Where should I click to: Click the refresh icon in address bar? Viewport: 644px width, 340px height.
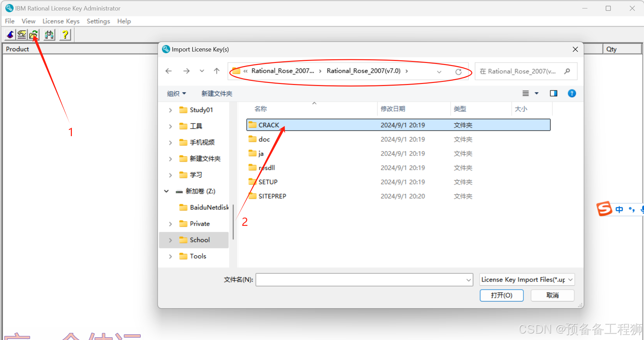(x=459, y=71)
